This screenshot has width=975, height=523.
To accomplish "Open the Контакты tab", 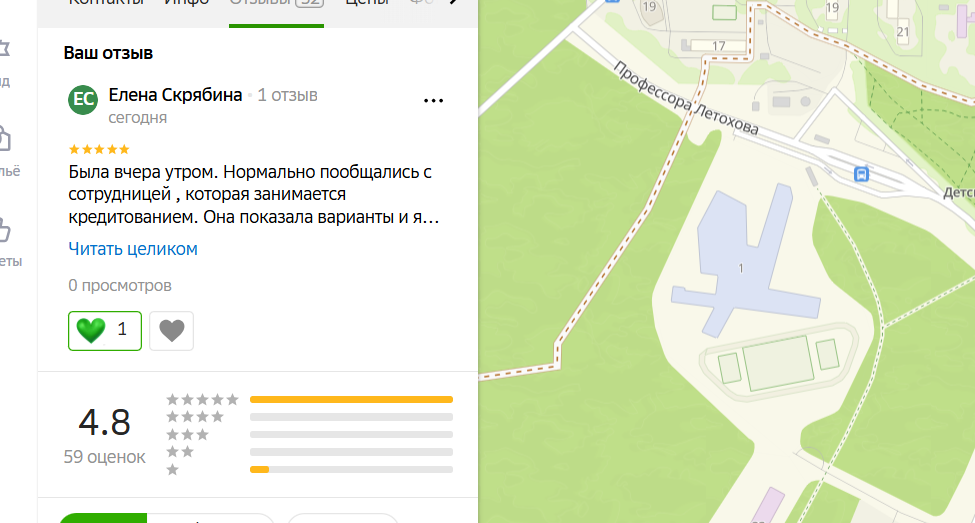I will [106, 2].
